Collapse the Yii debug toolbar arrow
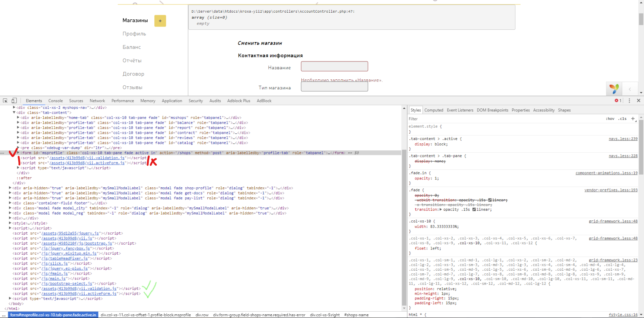This screenshot has width=644, height=318. click(630, 89)
